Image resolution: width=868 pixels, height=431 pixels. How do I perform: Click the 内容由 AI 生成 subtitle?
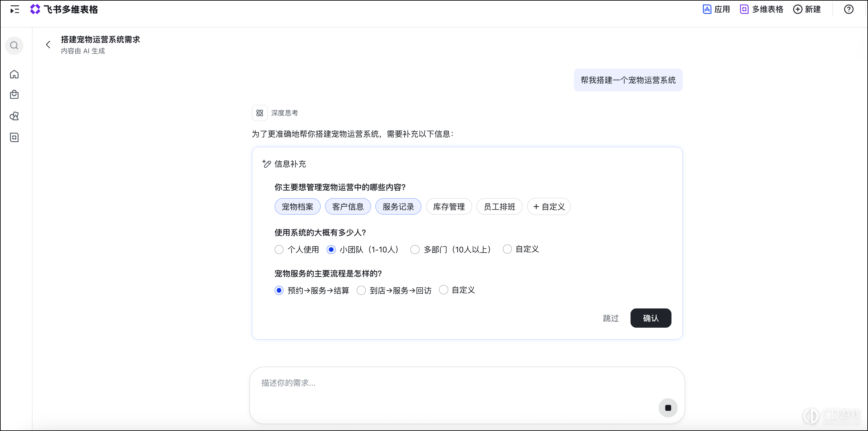[83, 51]
